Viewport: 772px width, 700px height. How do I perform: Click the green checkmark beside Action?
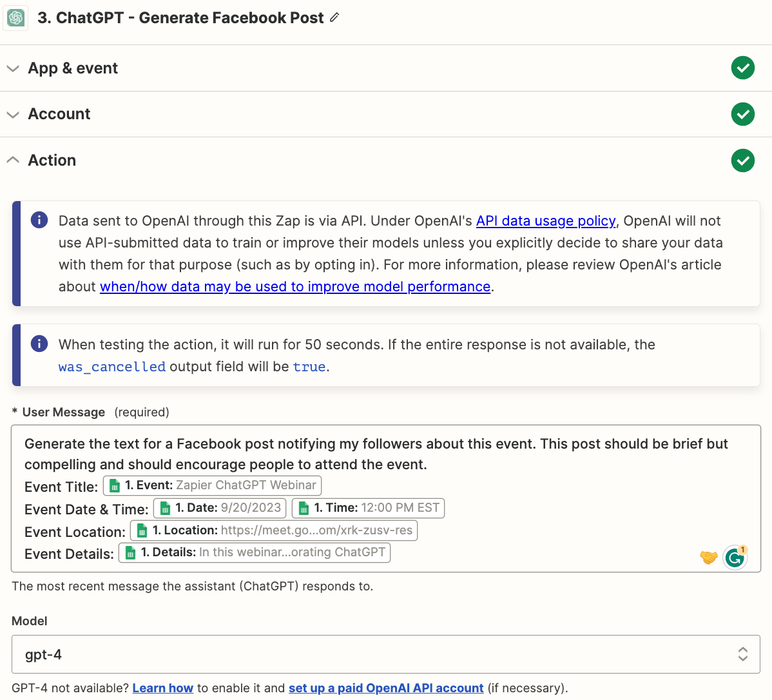[x=742, y=160]
